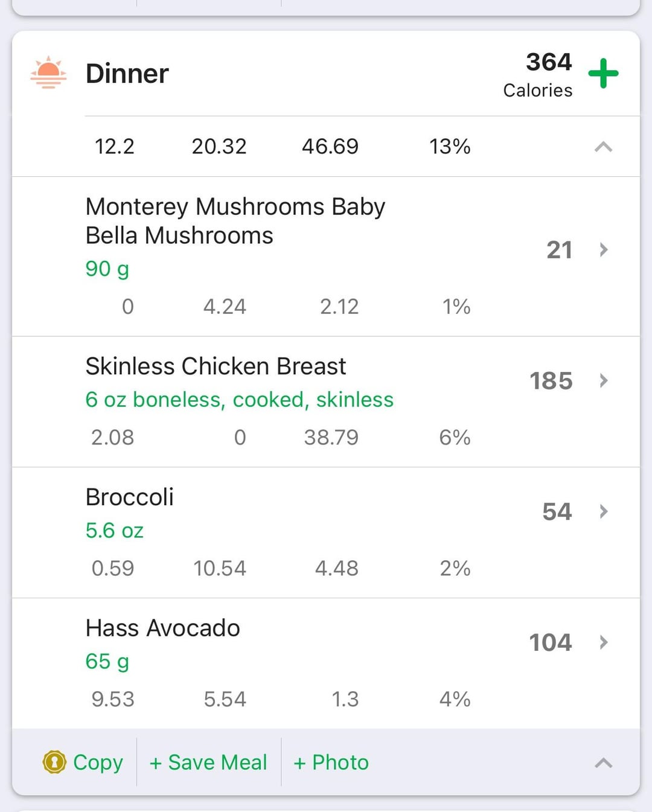Open Broccoli details arrow
652x812 pixels.
point(603,511)
